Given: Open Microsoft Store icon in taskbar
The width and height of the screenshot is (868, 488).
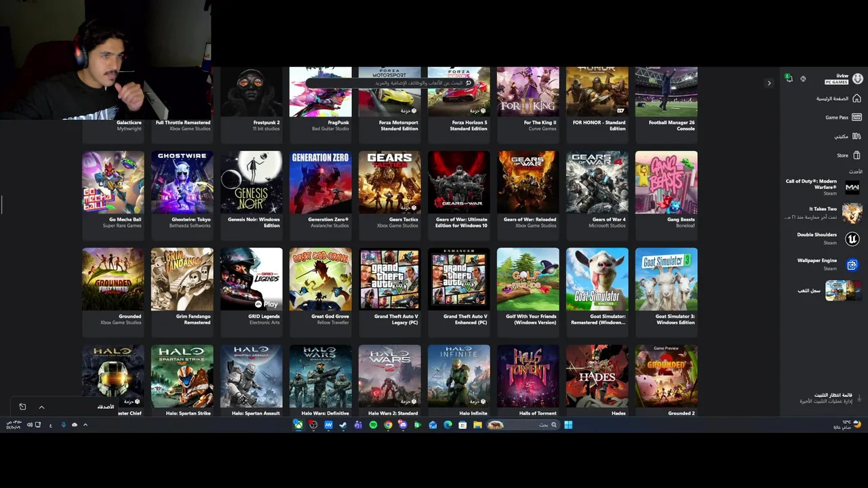Looking at the screenshot, I should pyautogui.click(x=462, y=425).
